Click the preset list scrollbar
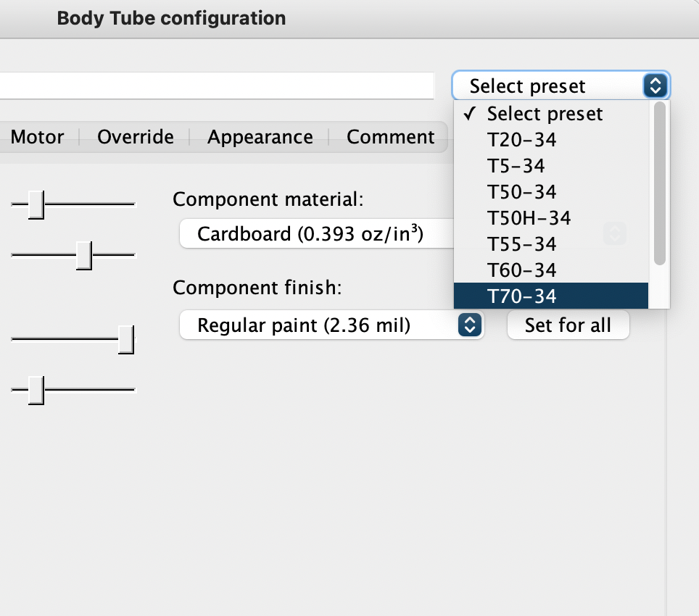This screenshot has width=699, height=616. click(x=659, y=183)
